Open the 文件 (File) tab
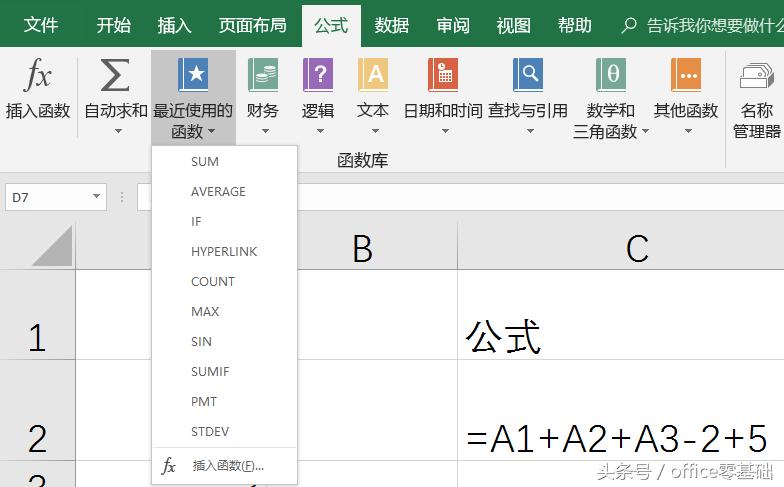This screenshot has width=784, height=487. pyautogui.click(x=41, y=25)
